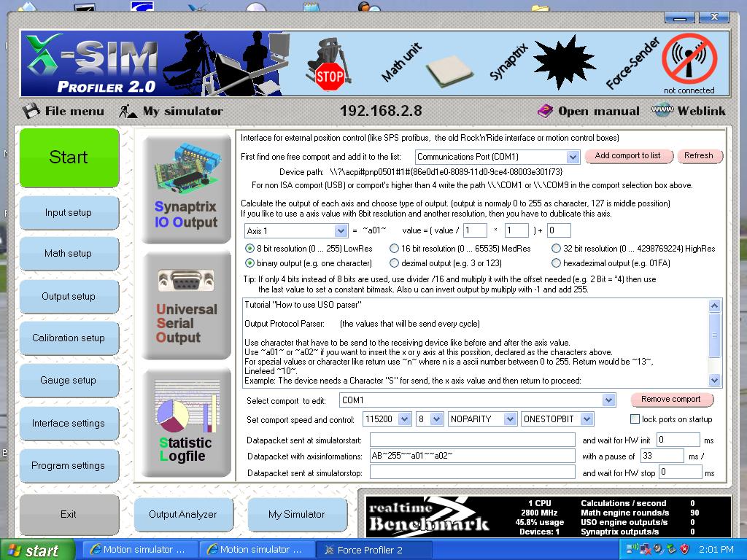Go to Calibration setup
The height and width of the screenshot is (560, 747).
click(x=69, y=338)
